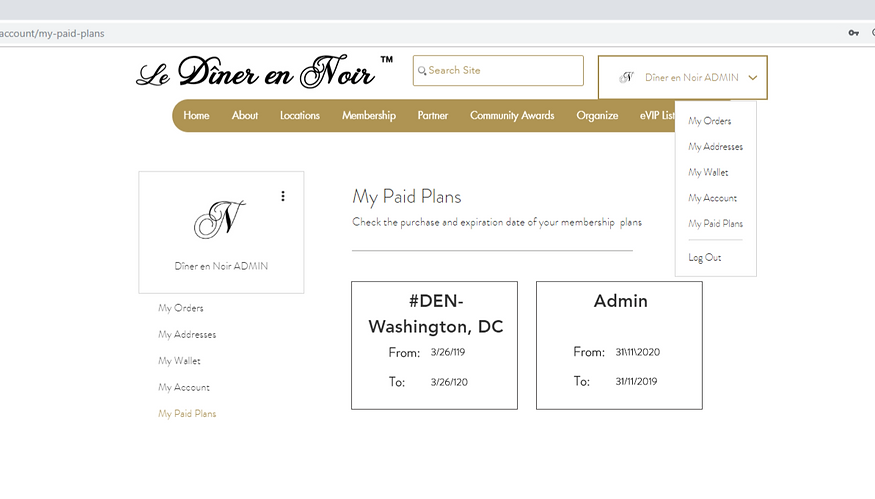Select My Orders in the dropdown menu
Image resolution: width=875 pixels, height=499 pixels.
(x=709, y=121)
